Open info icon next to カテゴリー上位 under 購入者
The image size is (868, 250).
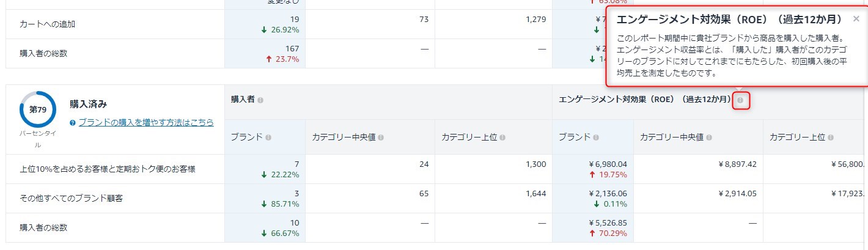point(502,138)
